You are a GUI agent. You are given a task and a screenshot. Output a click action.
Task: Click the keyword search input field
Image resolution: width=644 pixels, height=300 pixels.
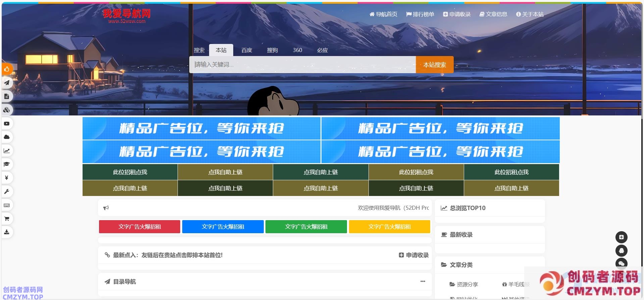302,64
